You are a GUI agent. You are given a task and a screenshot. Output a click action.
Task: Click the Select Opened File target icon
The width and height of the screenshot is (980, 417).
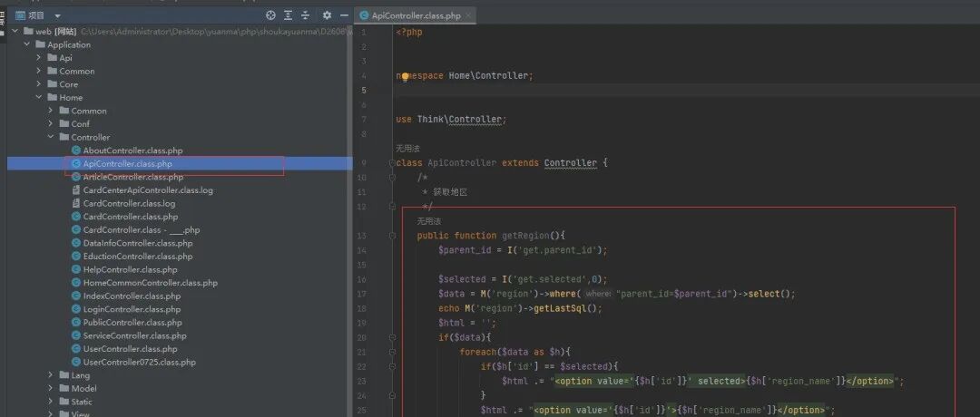coord(270,15)
